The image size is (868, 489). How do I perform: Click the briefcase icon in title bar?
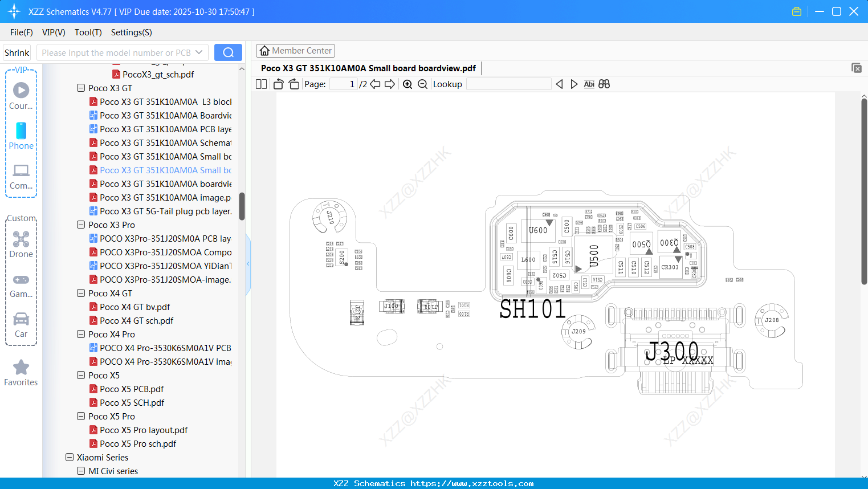(x=796, y=11)
